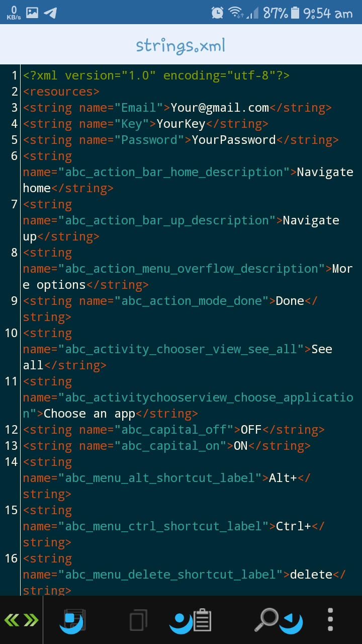Open the three-dot overflow menu
This screenshot has width=362, height=644.
[330, 620]
